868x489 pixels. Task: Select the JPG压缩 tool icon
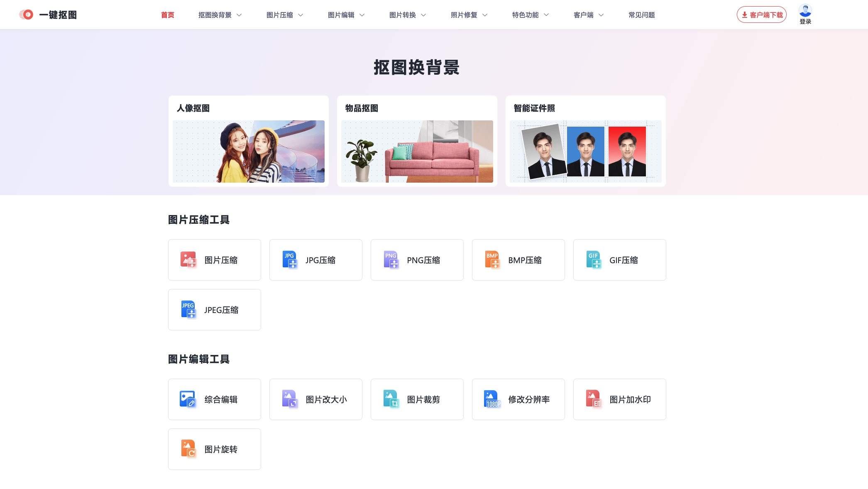290,259
